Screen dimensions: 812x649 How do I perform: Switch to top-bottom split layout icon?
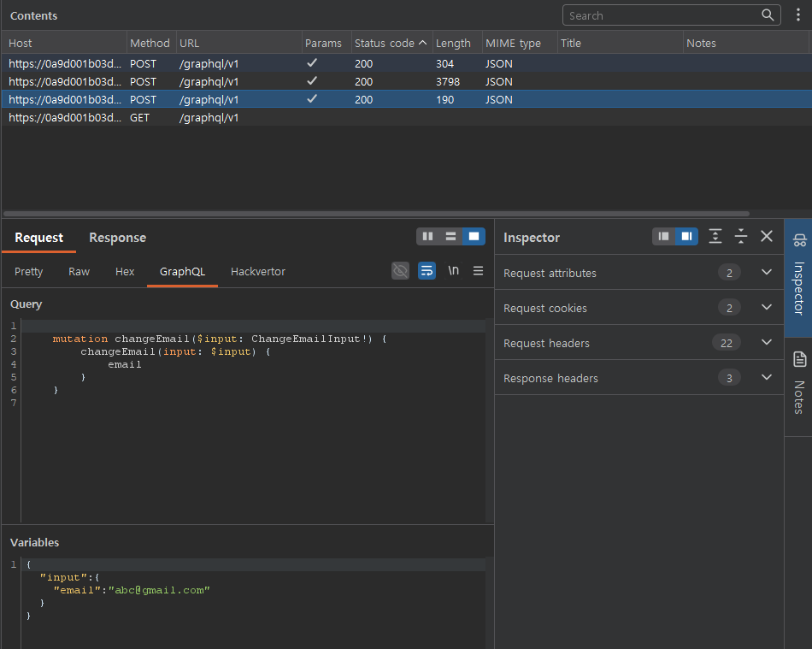point(450,237)
